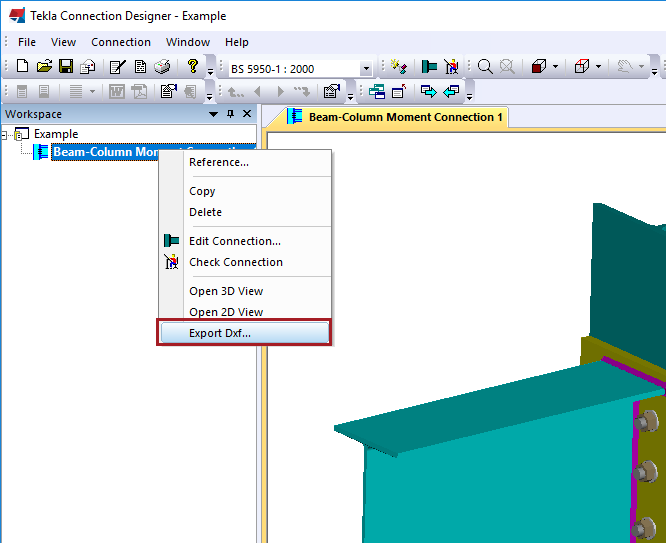Choose Open 2D View from context menu
This screenshot has width=666, height=543.
[245, 312]
